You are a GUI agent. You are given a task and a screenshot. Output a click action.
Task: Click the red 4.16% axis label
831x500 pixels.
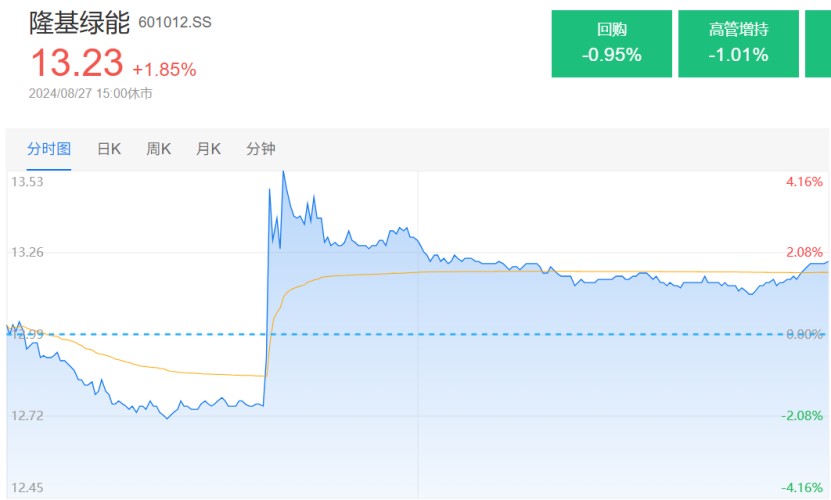[x=804, y=182]
